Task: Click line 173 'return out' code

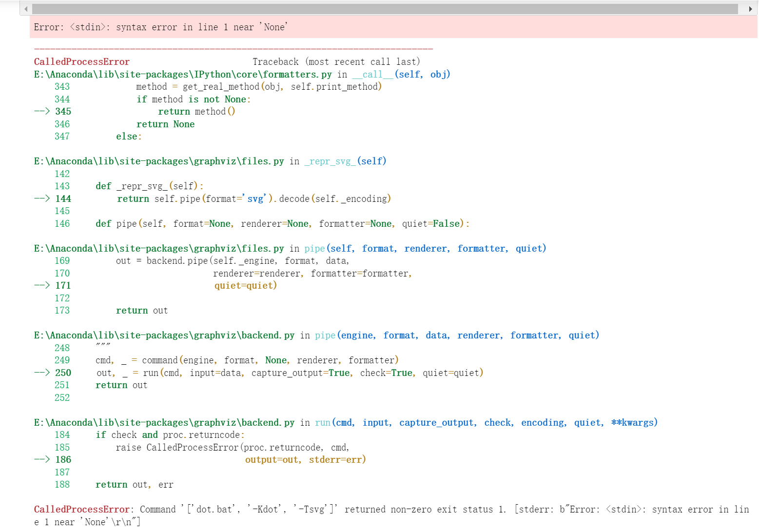Action: 142,311
